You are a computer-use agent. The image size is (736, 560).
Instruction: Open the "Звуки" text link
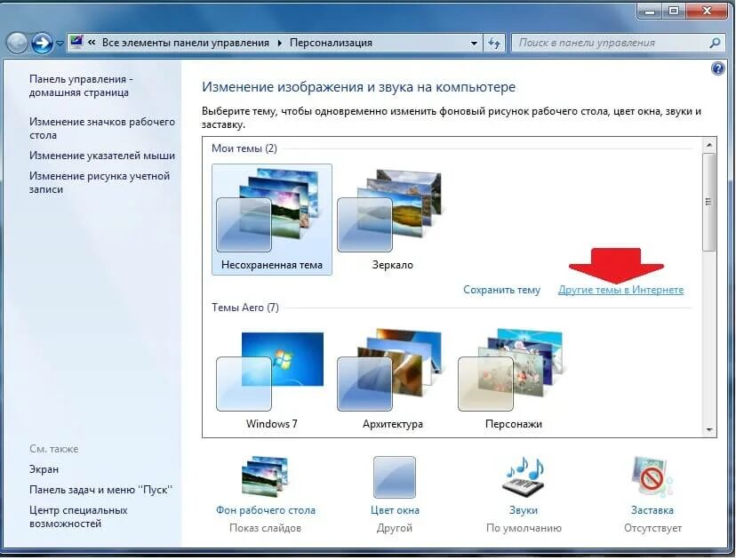524,509
